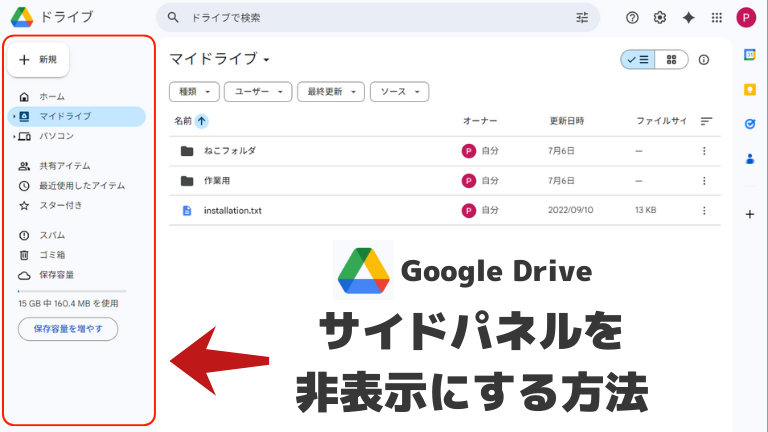This screenshot has width=768, height=432.
Task: Click the 13 KB size cell
Action: (x=646, y=210)
